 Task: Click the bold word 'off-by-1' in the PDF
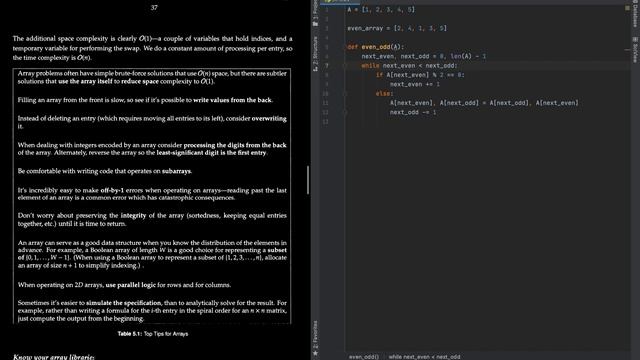click(112, 190)
